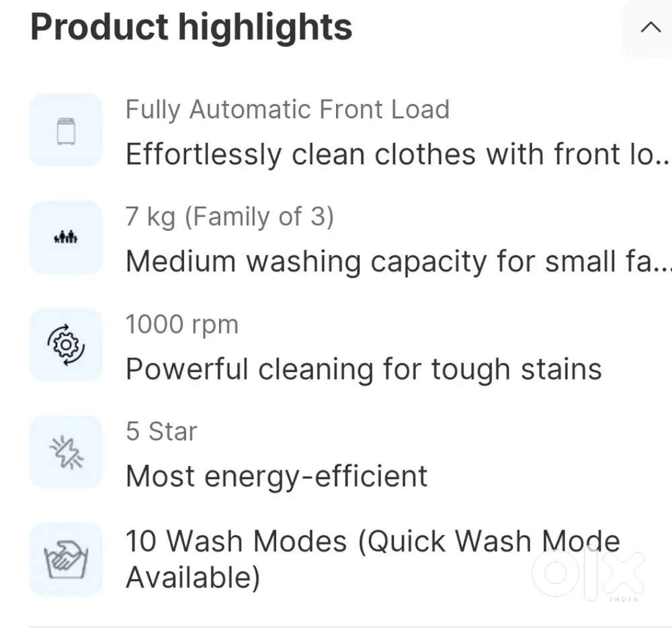Click Powerful cleaning for tough stains text

tap(364, 369)
